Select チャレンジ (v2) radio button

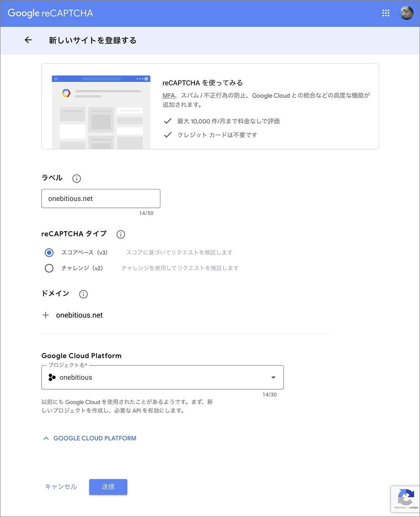[49, 268]
